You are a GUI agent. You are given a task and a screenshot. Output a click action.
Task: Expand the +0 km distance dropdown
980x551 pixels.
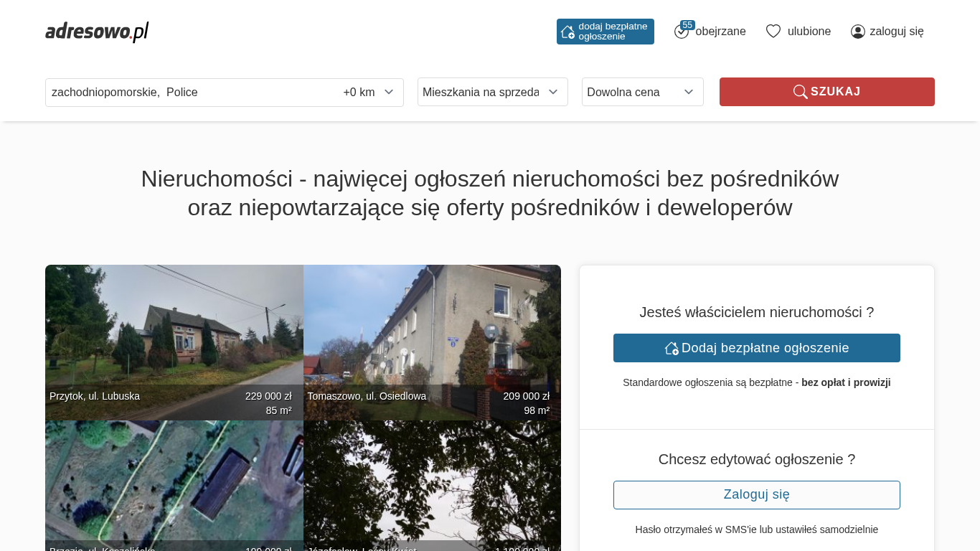click(369, 93)
